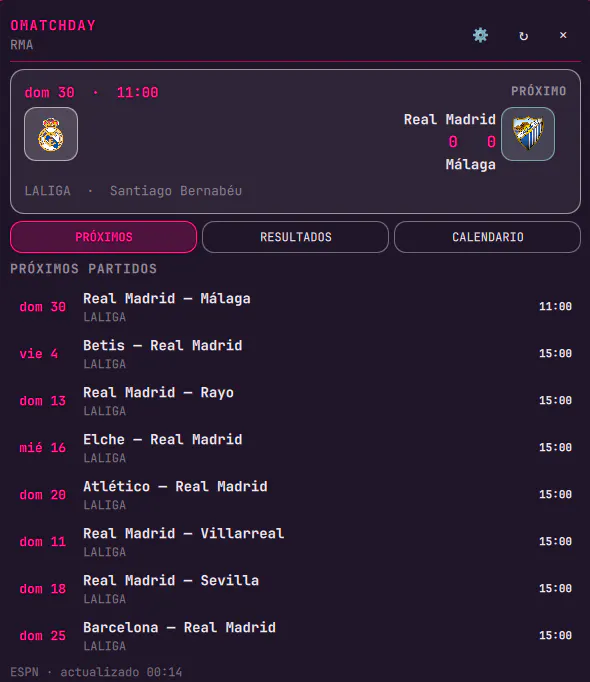The width and height of the screenshot is (590, 682).
Task: Refresh match data using reload icon
Action: (523, 36)
